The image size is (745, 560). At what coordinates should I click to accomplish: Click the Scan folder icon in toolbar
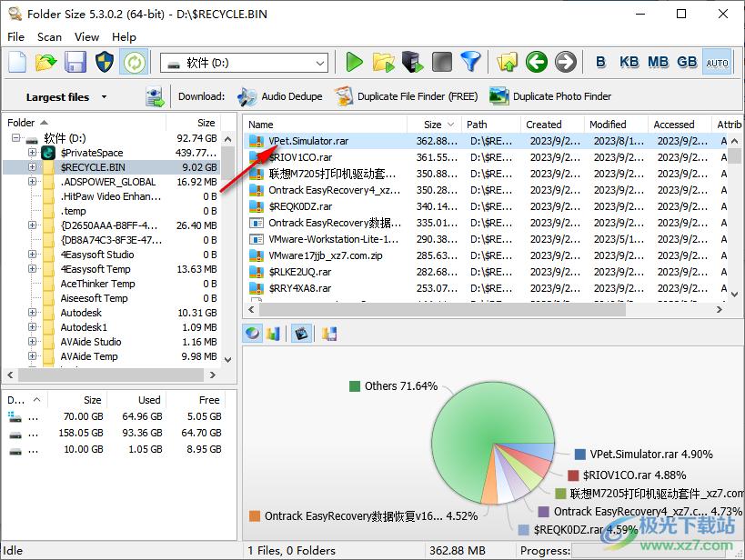pos(384,62)
